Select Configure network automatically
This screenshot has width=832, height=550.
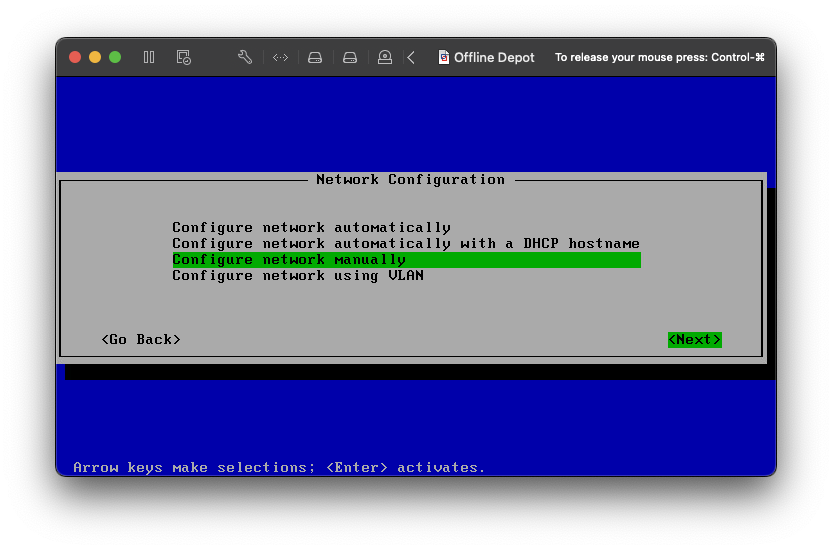311,227
